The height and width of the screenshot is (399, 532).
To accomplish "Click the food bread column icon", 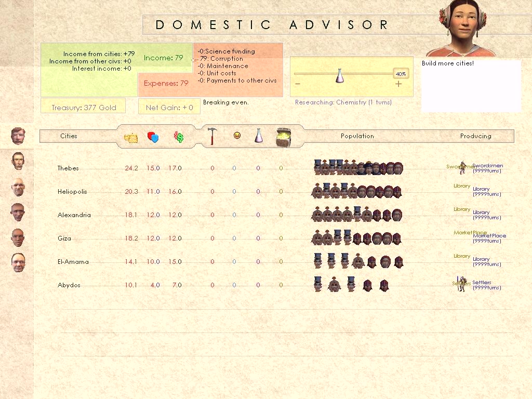I will pyautogui.click(x=131, y=137).
